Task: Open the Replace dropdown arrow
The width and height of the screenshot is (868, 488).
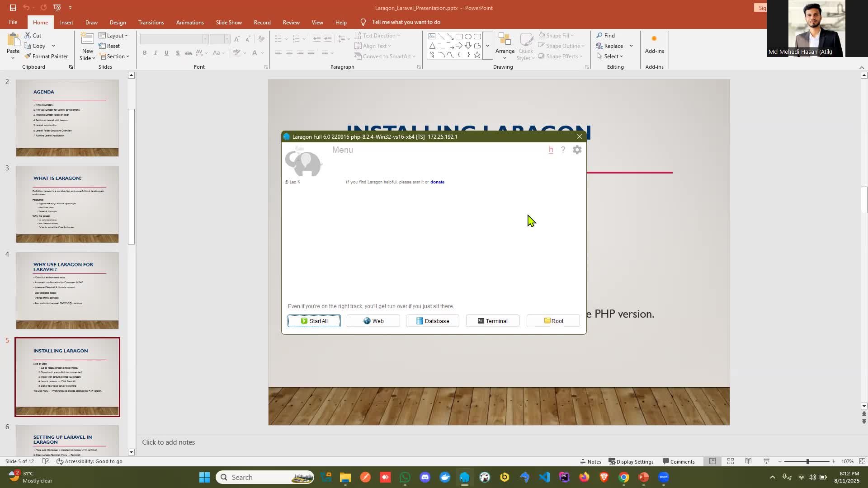Action: tap(631, 46)
